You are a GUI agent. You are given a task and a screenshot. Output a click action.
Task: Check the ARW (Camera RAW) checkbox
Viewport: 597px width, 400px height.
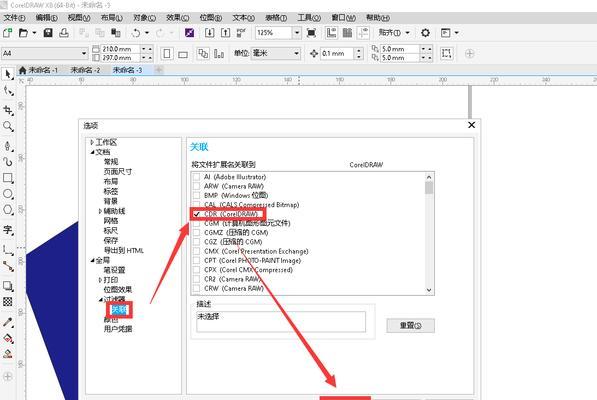(x=196, y=186)
